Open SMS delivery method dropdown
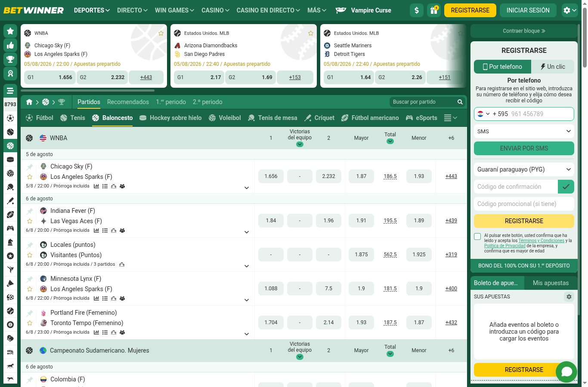This screenshot has width=588, height=387. pos(524,131)
